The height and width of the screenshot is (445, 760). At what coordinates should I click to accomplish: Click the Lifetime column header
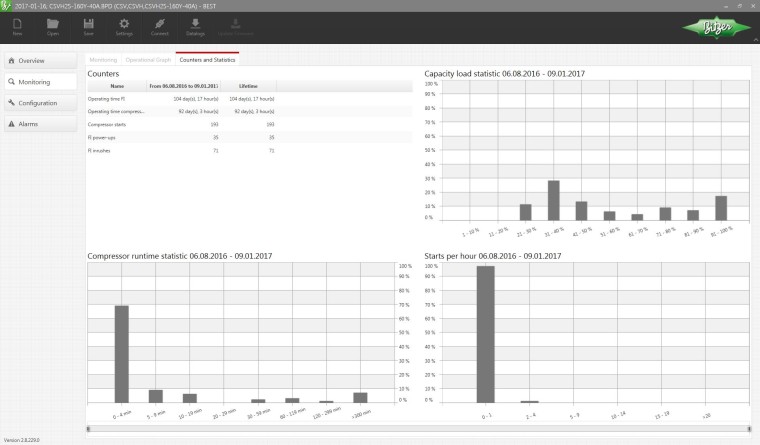pyautogui.click(x=248, y=87)
